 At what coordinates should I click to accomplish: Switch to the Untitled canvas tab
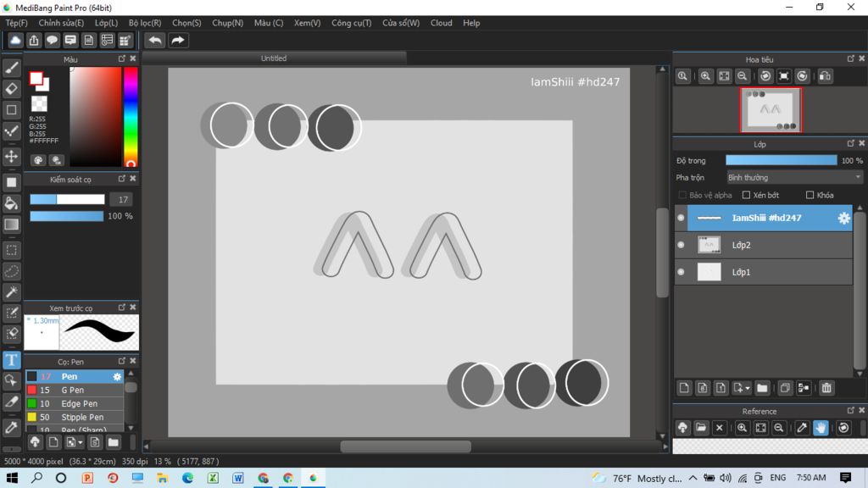274,58
